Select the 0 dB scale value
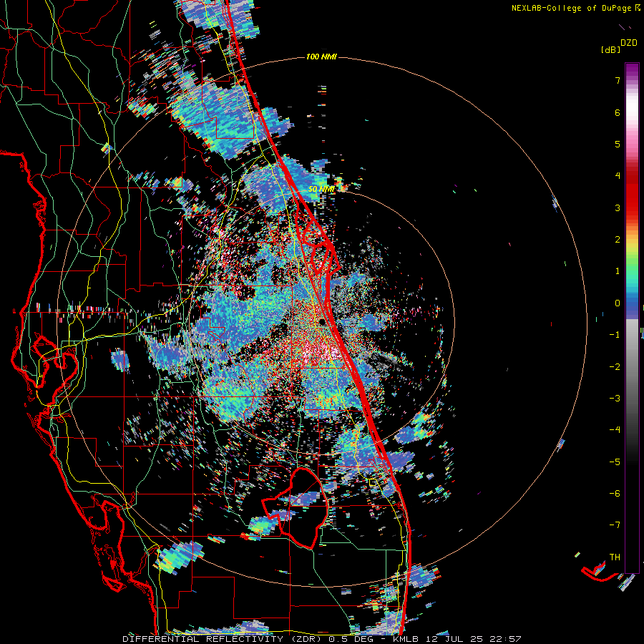This screenshot has height=644, width=644. pos(618,303)
